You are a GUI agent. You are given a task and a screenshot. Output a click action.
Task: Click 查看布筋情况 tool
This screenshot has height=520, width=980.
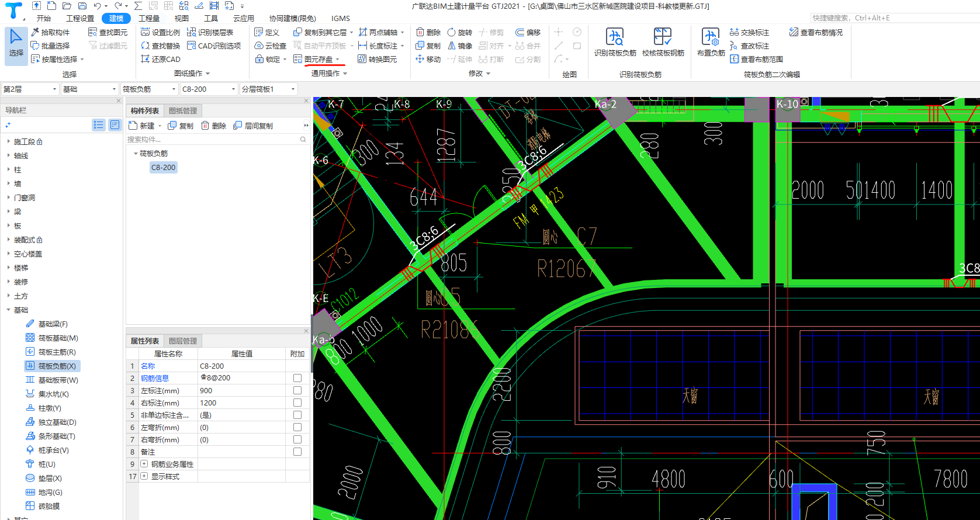816,33
